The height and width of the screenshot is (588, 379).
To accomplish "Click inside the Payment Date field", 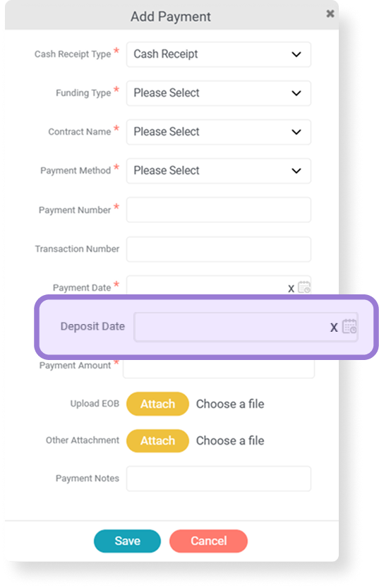I will click(206, 287).
